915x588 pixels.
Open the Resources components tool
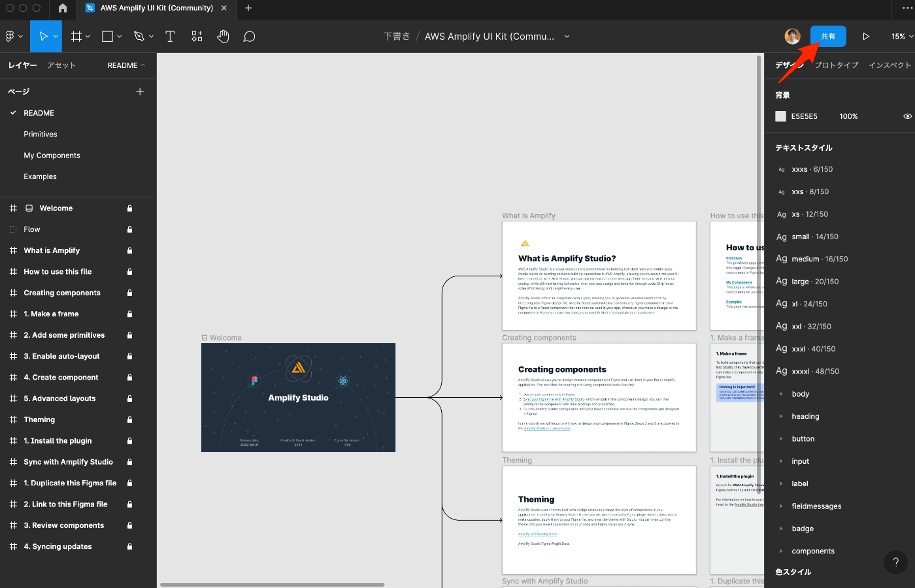(197, 37)
